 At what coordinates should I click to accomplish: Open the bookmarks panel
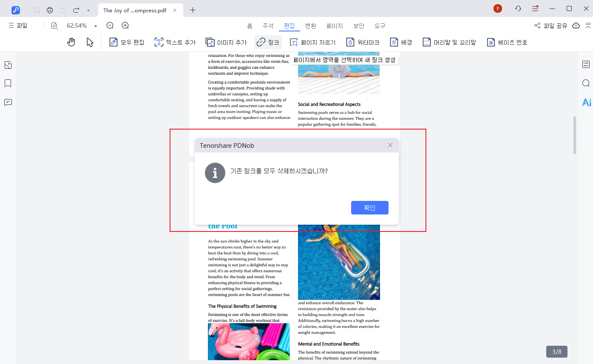click(x=8, y=83)
